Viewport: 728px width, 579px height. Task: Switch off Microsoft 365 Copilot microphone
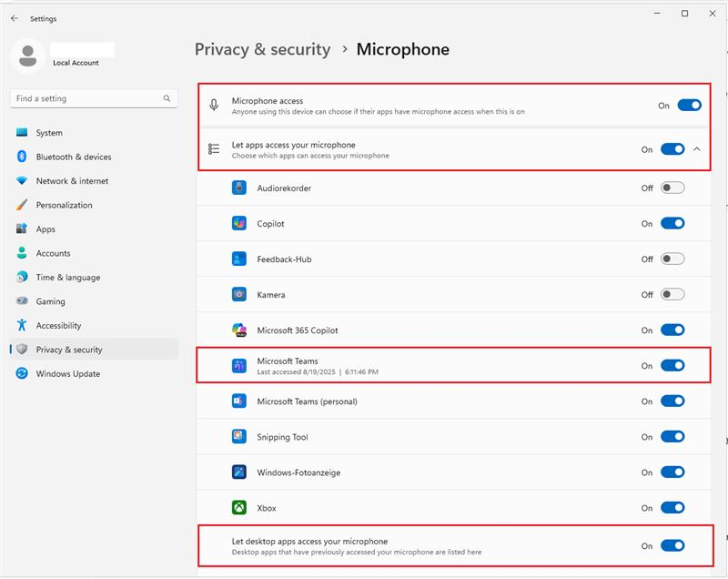672,330
